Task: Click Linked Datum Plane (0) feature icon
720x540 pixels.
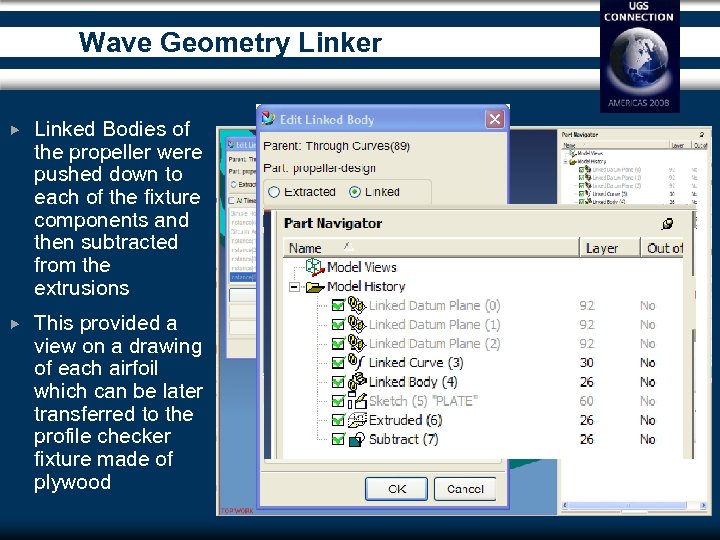Action: point(357,305)
